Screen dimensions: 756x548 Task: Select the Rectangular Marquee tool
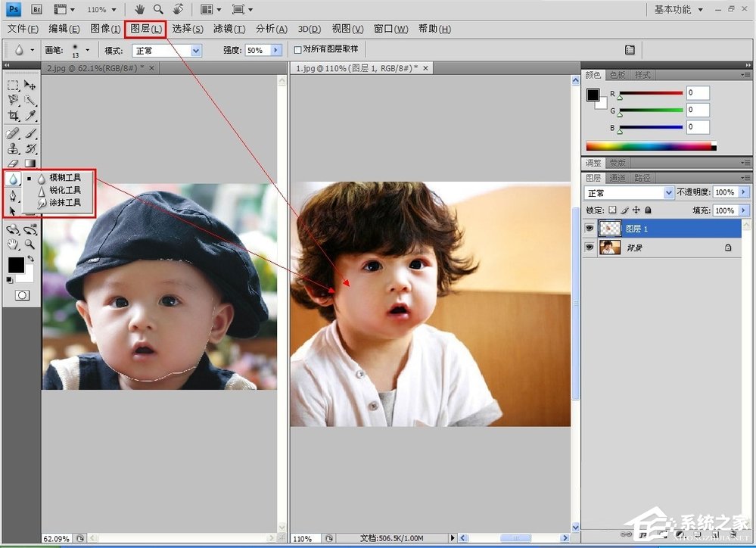tap(13, 86)
